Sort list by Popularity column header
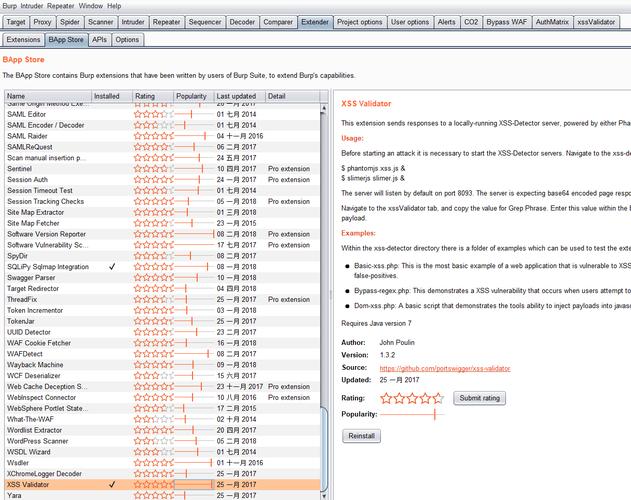The image size is (631, 500). pyautogui.click(x=194, y=96)
